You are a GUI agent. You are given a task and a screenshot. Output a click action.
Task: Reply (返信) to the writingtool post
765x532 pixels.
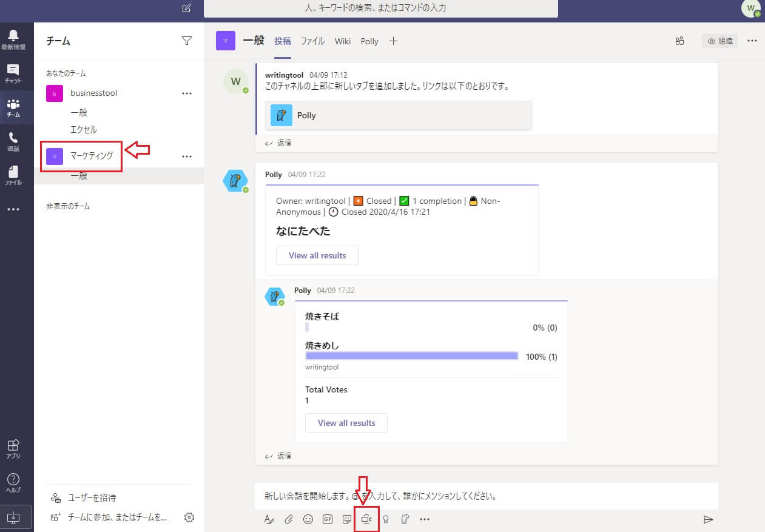278,143
